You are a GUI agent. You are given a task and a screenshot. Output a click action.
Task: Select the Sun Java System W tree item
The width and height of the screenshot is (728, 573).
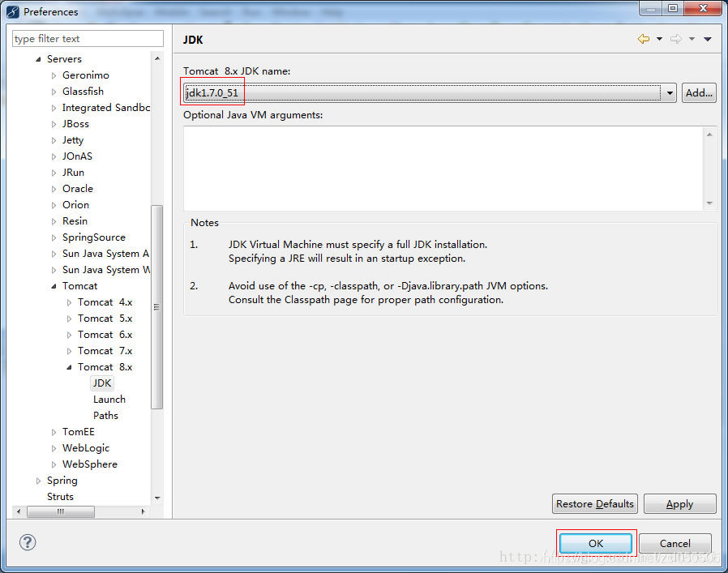point(106,270)
